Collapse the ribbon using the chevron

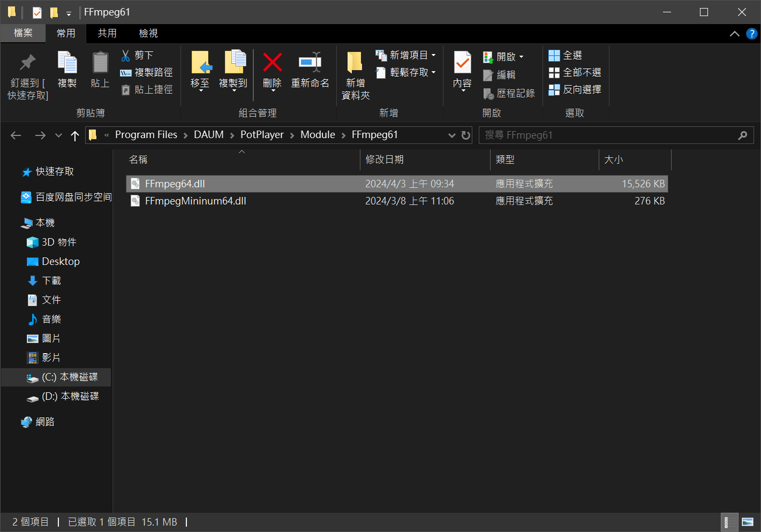[x=734, y=34]
